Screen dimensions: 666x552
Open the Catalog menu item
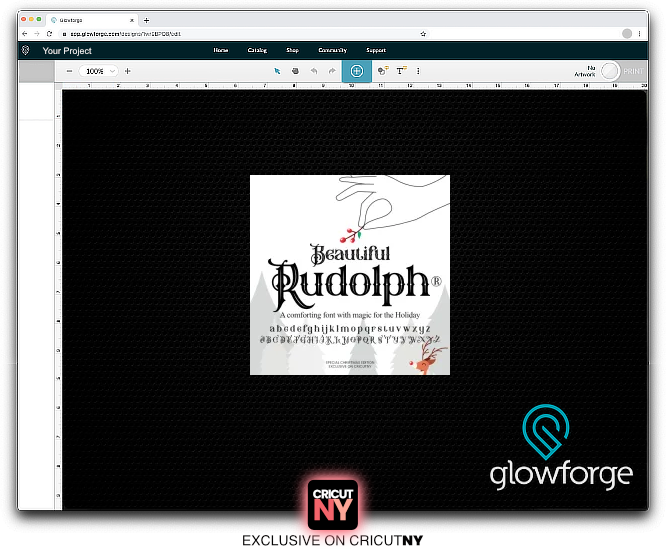click(257, 50)
